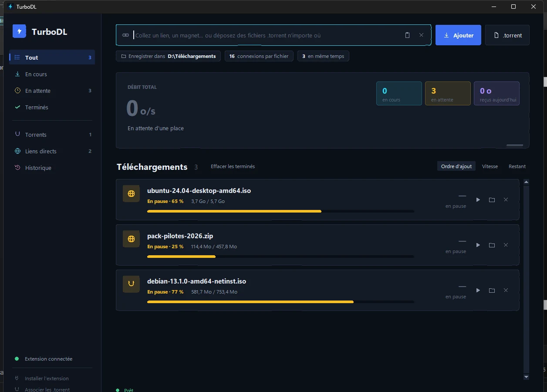Sort downloads by Restant

[517, 166]
